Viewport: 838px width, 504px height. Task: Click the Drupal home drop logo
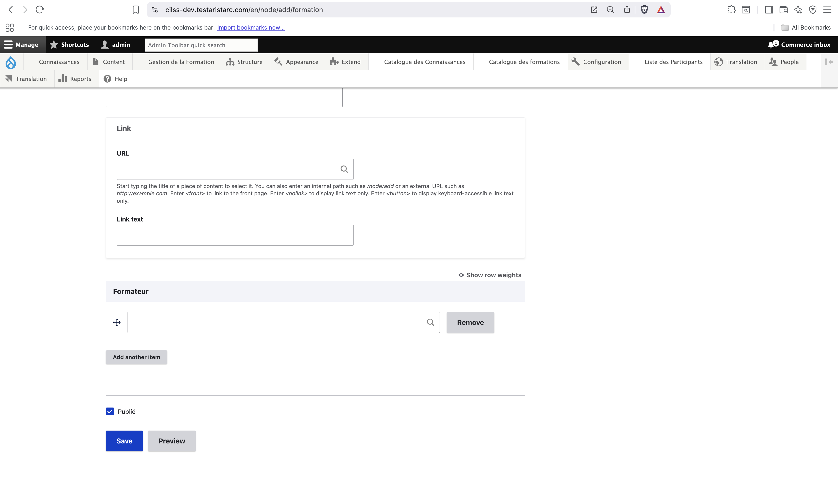tap(11, 62)
